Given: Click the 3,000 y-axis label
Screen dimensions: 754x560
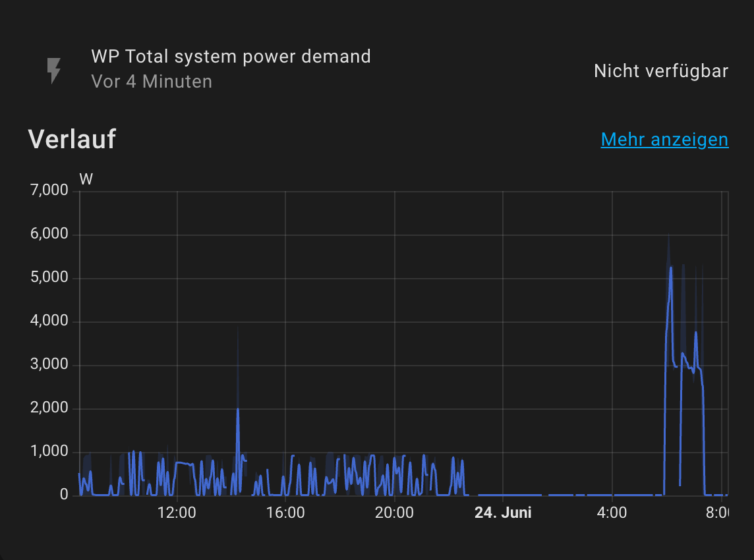Looking at the screenshot, I should click(x=49, y=364).
